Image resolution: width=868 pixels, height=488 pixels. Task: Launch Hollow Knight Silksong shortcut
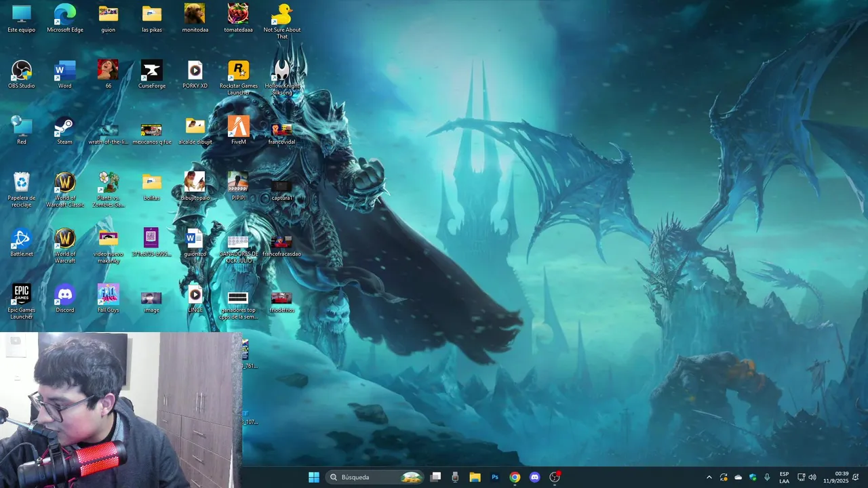[282, 78]
